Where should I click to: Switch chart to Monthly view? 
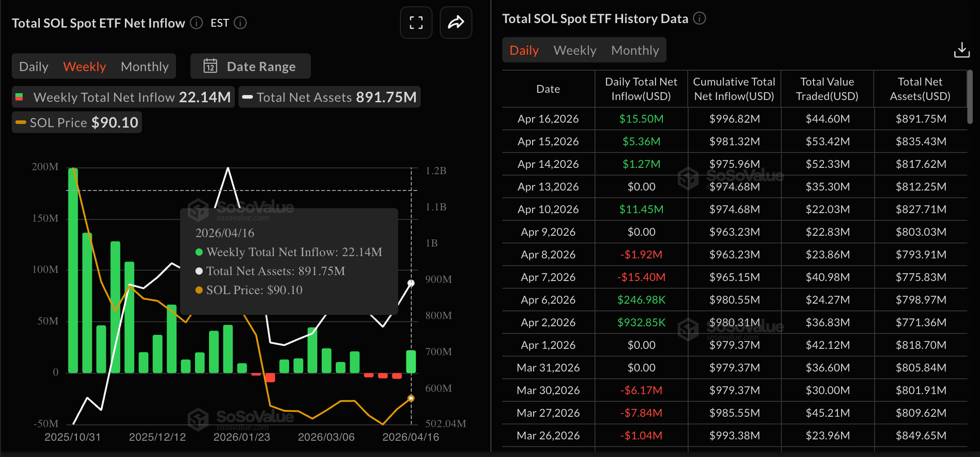(x=144, y=67)
